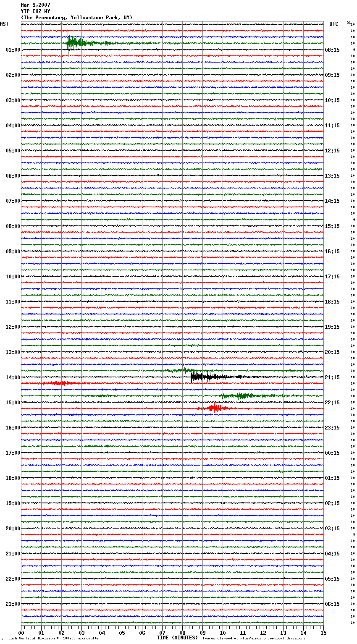This screenshot has width=357, height=644.
Task: Click 'Each Vertical Division = 100.00 microvolts' note
Action: [x=54, y=639]
